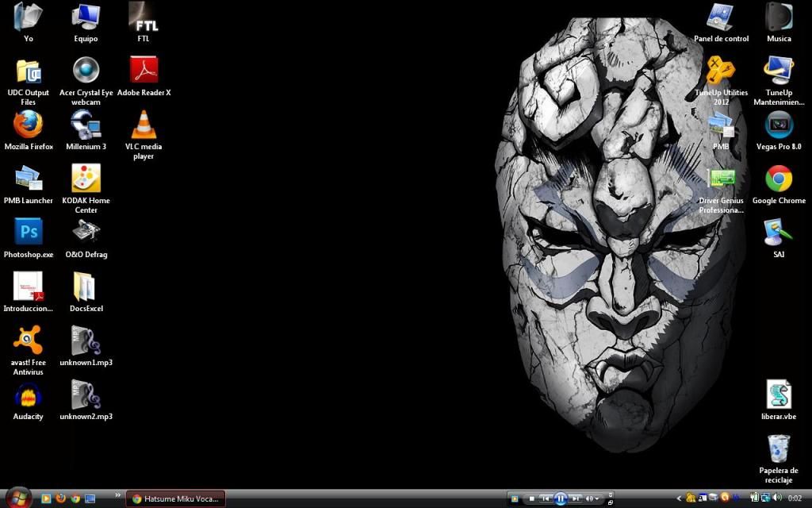Skip to previous track in taskbar player
This screenshot has width=812, height=508.
(545, 498)
